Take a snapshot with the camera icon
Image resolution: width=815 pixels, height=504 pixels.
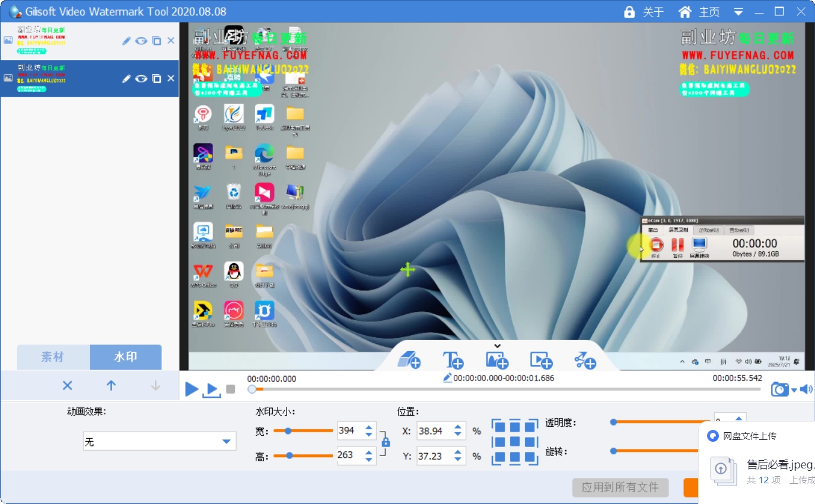pyautogui.click(x=779, y=390)
